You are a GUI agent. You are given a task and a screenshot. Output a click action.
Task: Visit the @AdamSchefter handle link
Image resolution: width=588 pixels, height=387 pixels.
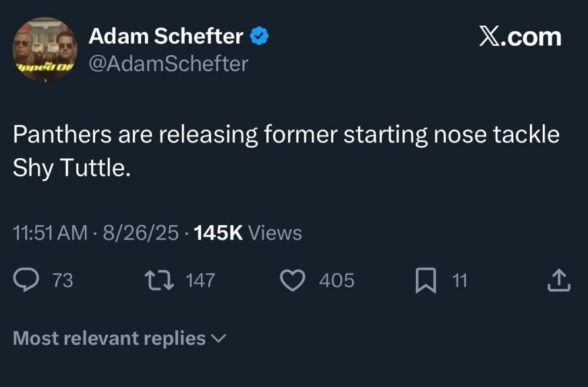coord(168,64)
